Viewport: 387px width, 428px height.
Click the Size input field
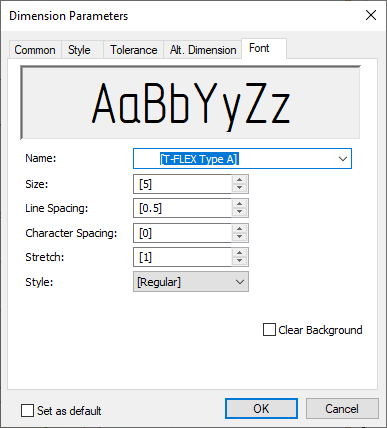(183, 184)
